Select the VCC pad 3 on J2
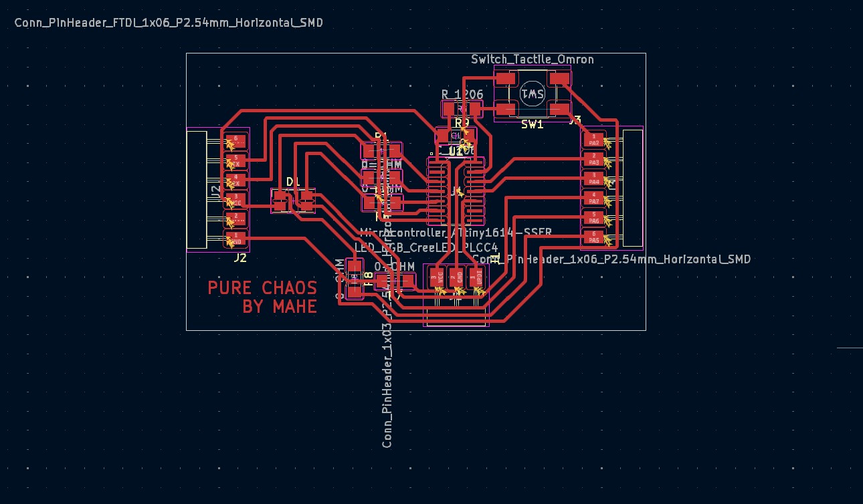 point(237,200)
